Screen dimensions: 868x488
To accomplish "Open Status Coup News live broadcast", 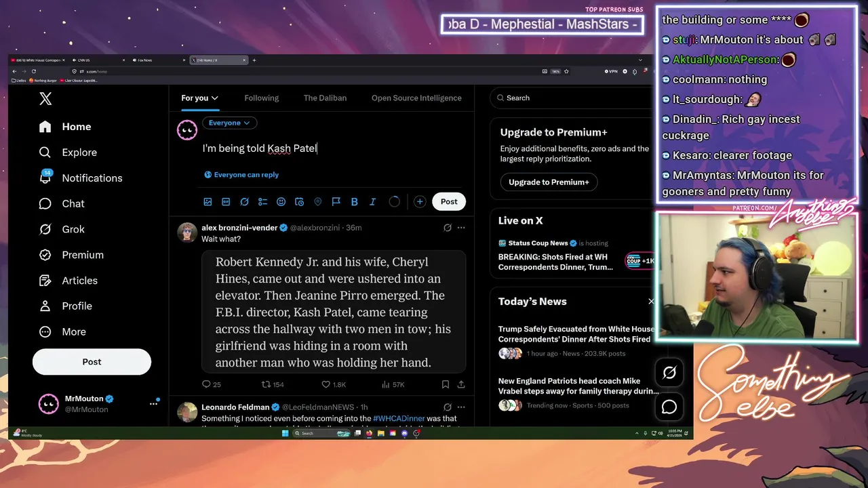I will pos(576,255).
